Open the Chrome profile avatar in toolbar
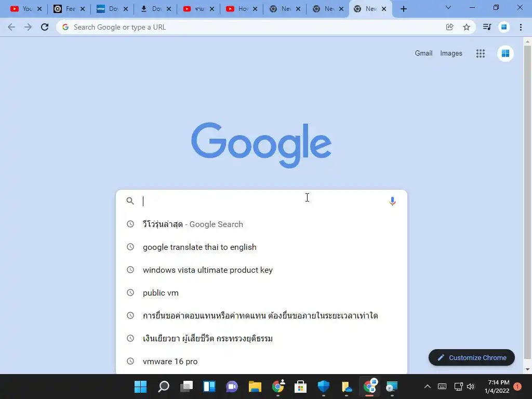The image size is (532, 399). point(504,27)
